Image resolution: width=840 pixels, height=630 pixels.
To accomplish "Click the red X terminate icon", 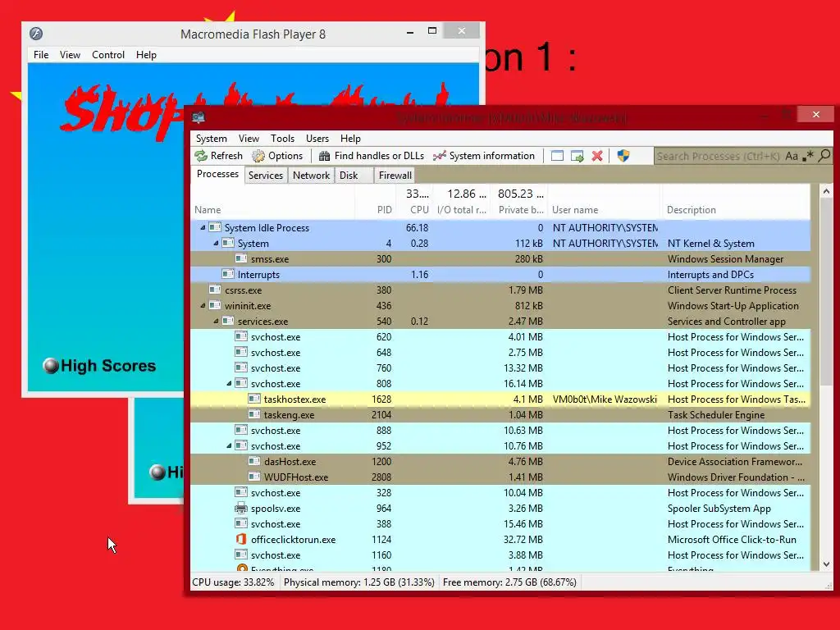I will coord(597,156).
